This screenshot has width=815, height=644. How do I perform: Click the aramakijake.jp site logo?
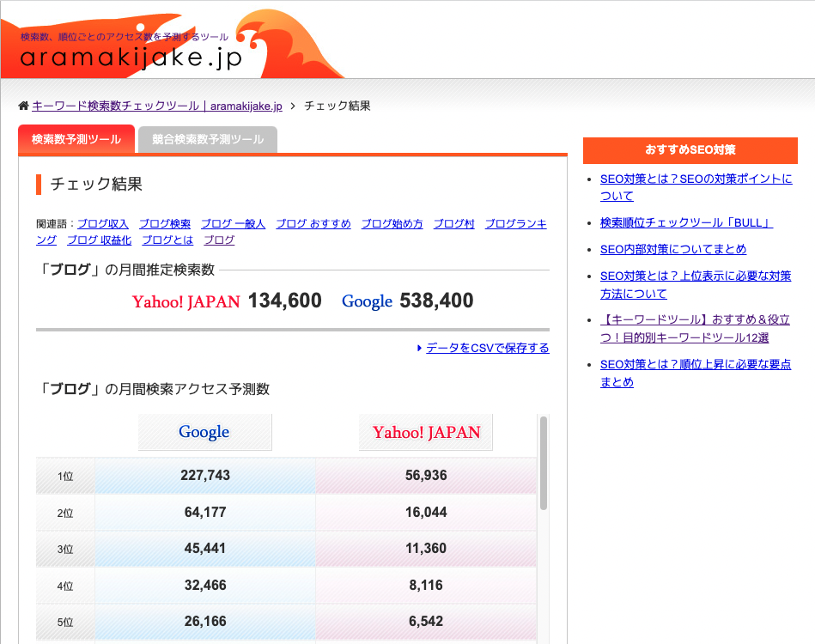[131, 58]
